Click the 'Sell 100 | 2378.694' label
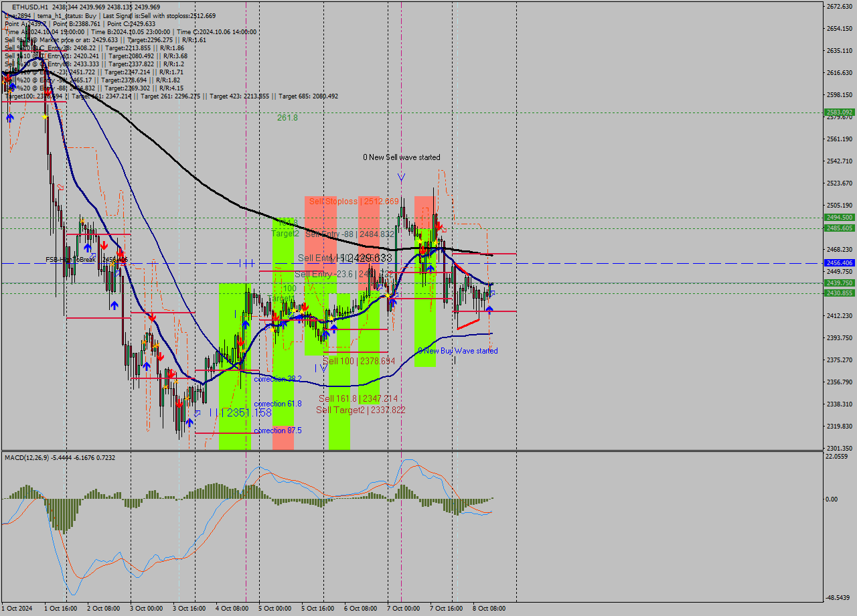857x616 pixels. pos(358,361)
